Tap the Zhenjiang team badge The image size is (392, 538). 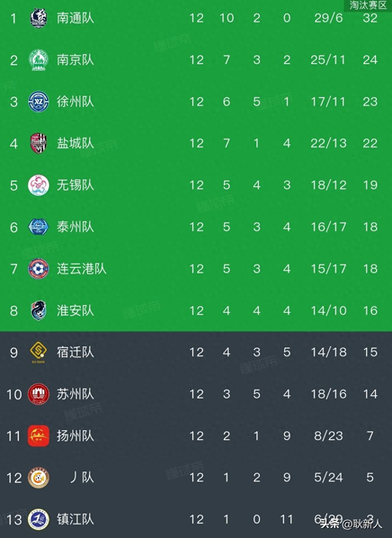tap(38, 519)
